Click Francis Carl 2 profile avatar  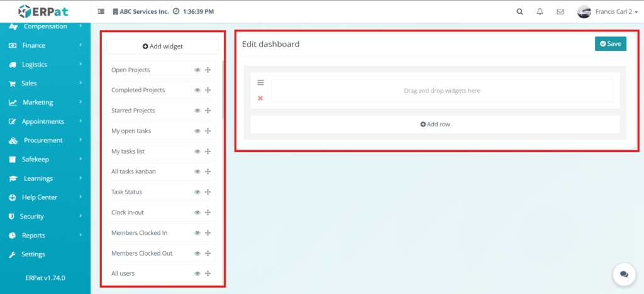584,12
